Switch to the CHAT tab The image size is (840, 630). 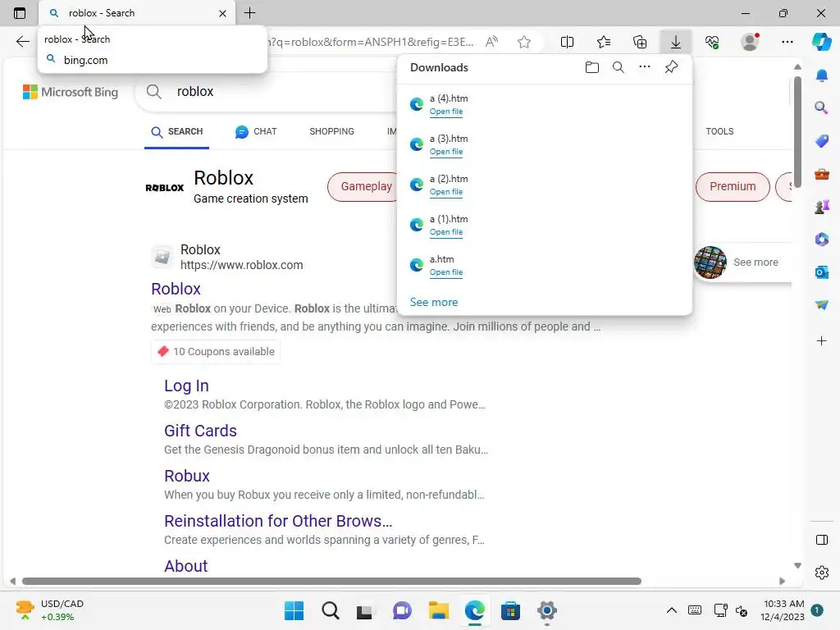[x=256, y=132]
